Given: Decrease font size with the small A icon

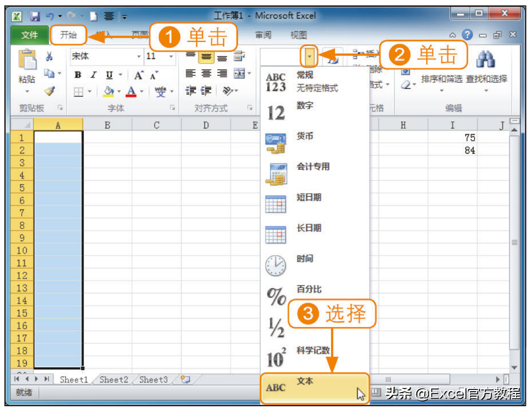Looking at the screenshot, I should pos(154,75).
